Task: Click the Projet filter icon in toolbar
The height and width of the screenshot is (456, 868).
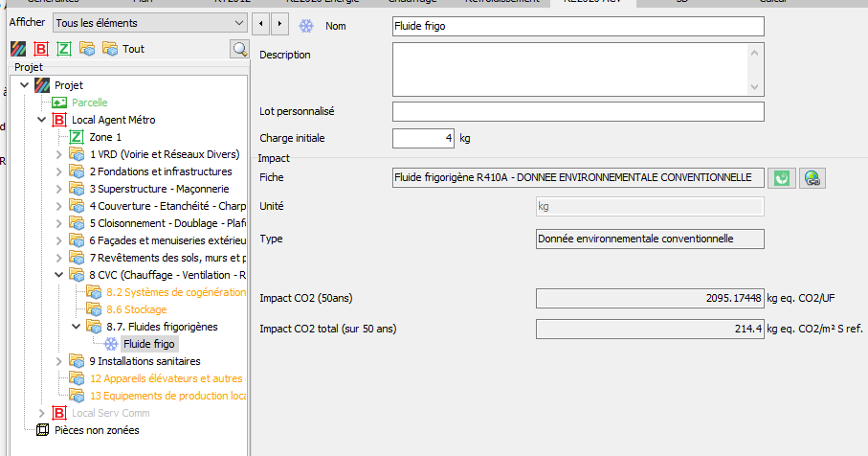Action: coord(17,48)
